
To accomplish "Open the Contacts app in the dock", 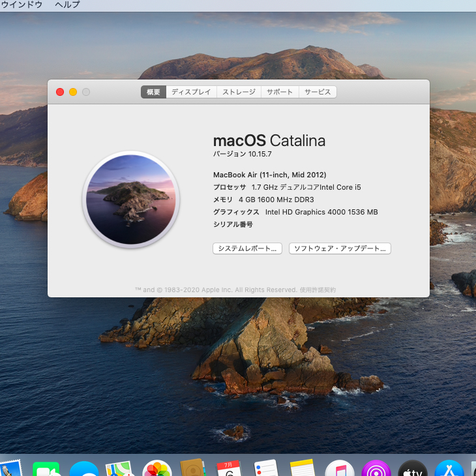I will 194,469.
